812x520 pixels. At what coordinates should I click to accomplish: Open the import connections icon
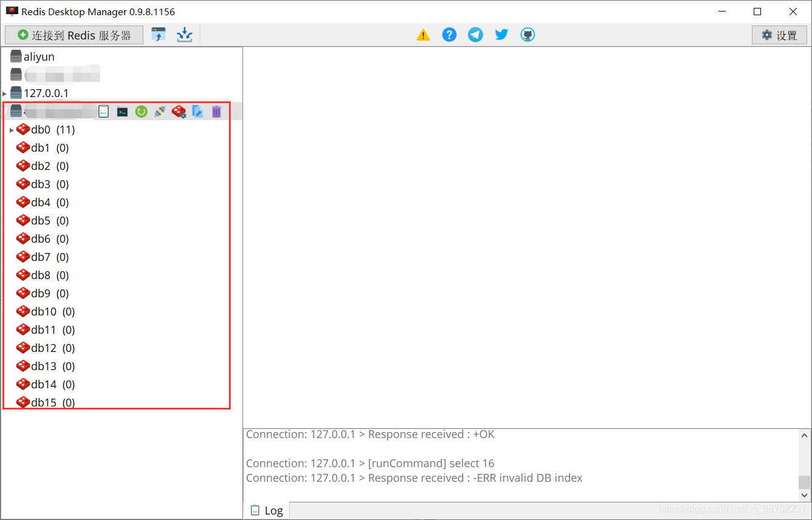[x=159, y=35]
